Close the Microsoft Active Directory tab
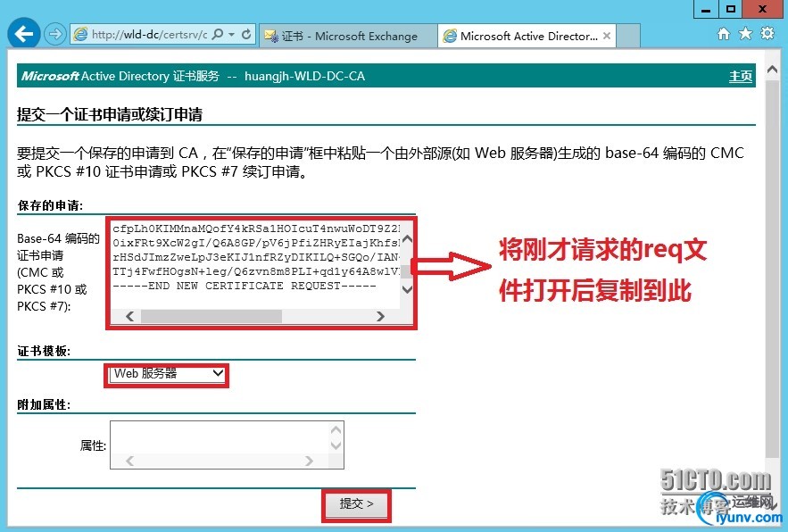This screenshot has width=788, height=532. [x=607, y=36]
